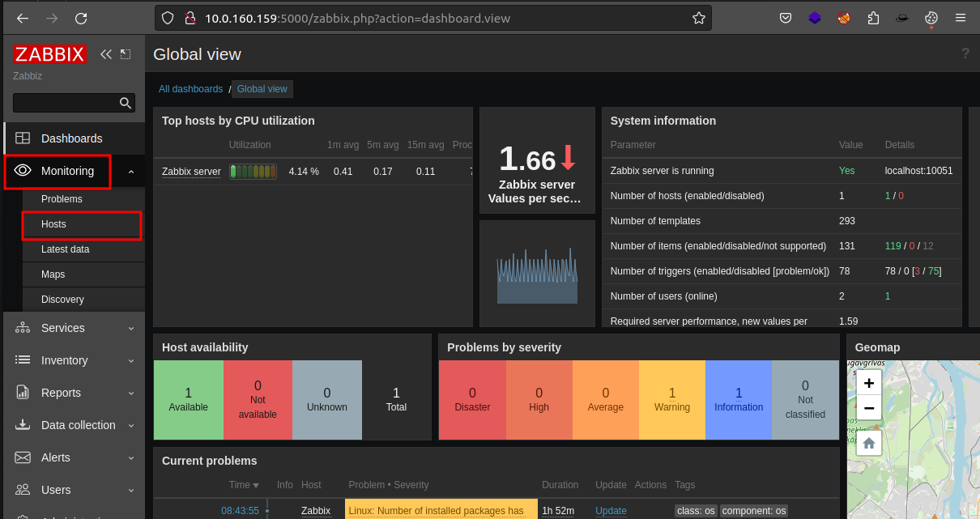Collapse the Monitoring menu chevron
This screenshot has height=519, width=980.
coord(131,171)
